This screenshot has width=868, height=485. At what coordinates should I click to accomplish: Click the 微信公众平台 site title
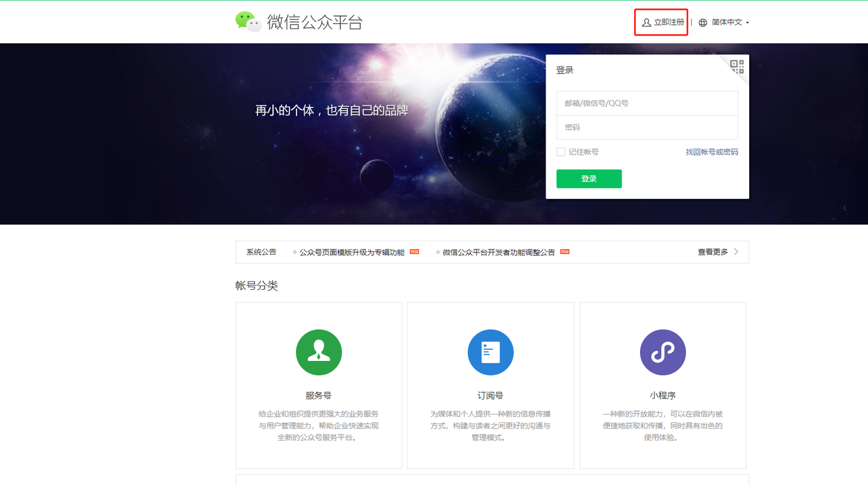tap(314, 22)
